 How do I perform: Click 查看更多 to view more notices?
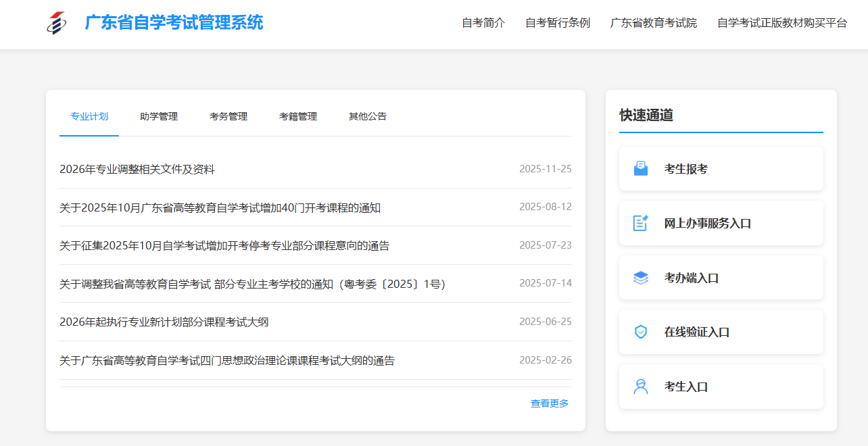pos(550,403)
